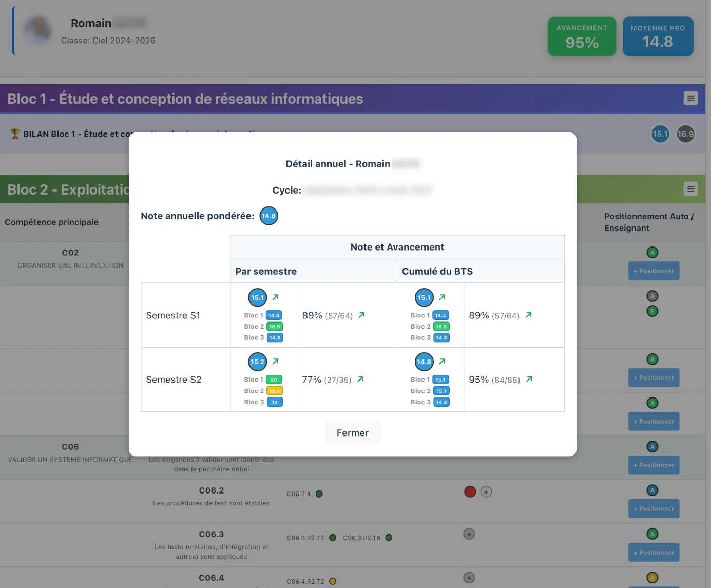Click the Semestre S1 row label
The height and width of the screenshot is (588, 711).
click(x=173, y=315)
